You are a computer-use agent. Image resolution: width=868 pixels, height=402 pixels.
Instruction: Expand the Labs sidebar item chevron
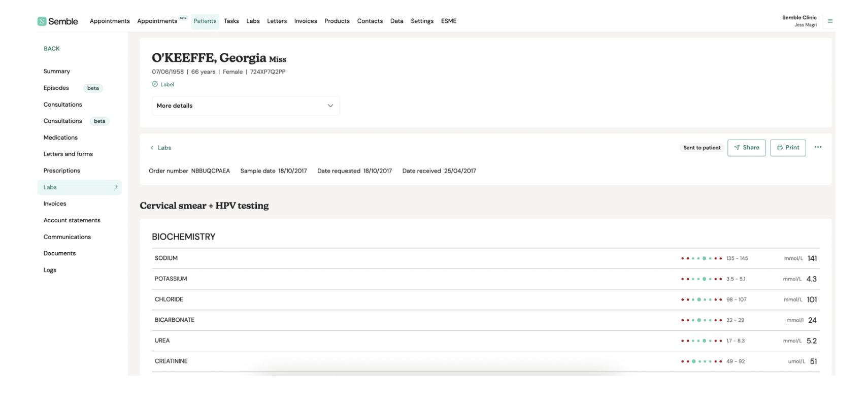116,187
